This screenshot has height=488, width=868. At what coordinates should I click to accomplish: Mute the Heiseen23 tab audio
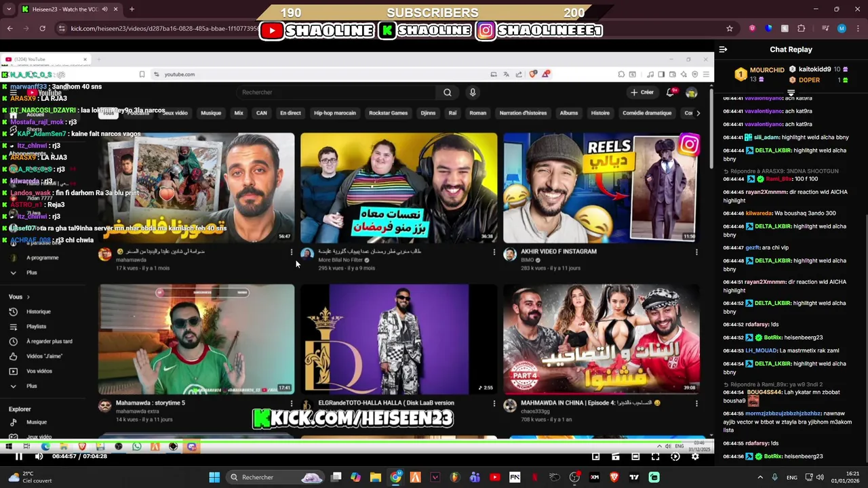click(105, 9)
